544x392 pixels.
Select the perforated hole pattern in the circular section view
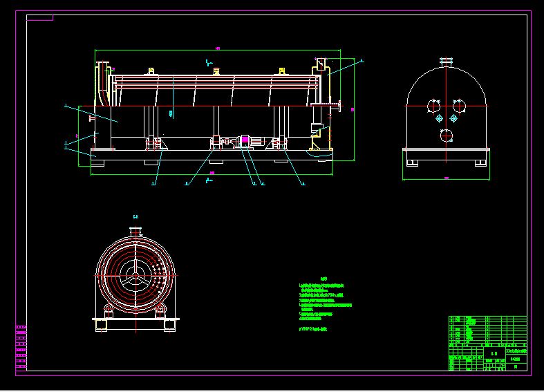coord(160,277)
